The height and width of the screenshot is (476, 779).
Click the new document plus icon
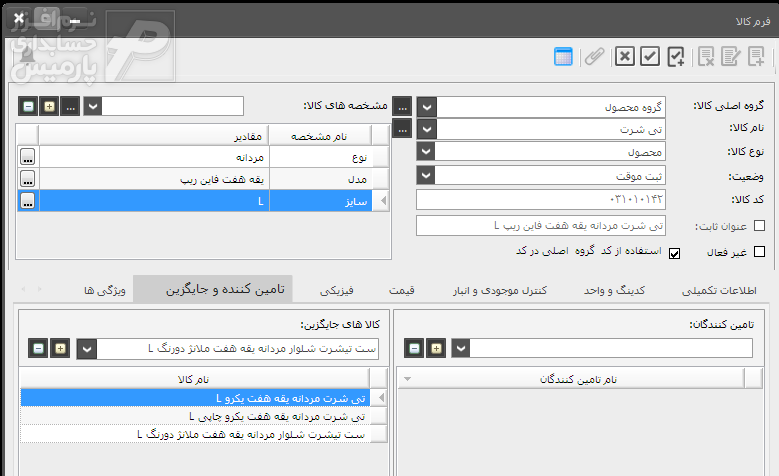tap(756, 57)
